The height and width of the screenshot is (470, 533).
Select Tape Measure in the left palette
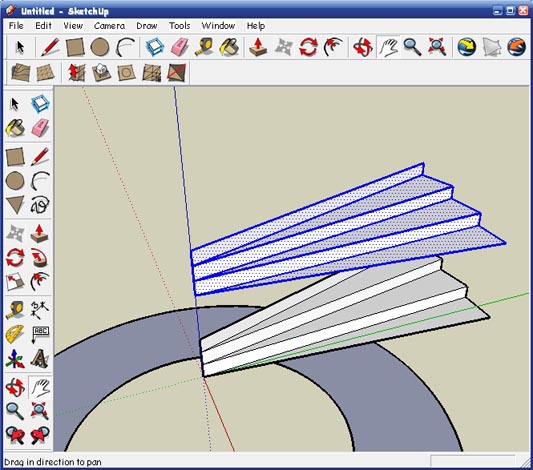tap(15, 310)
